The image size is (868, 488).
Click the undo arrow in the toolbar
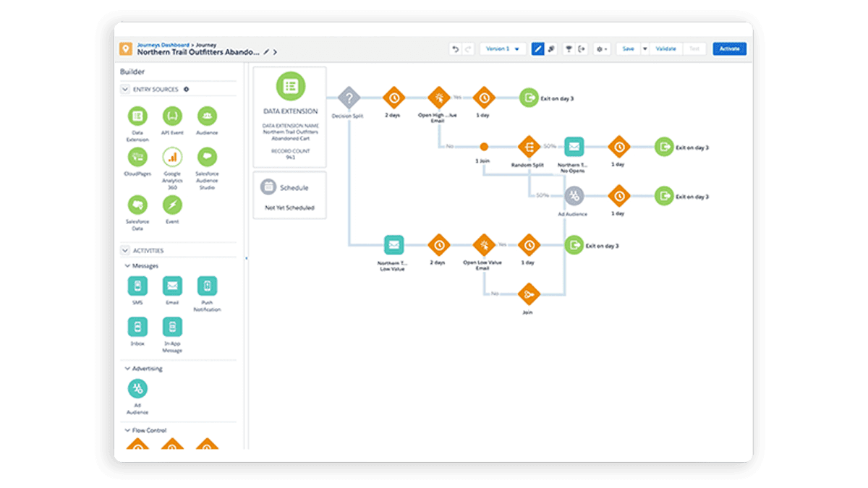pyautogui.click(x=455, y=49)
